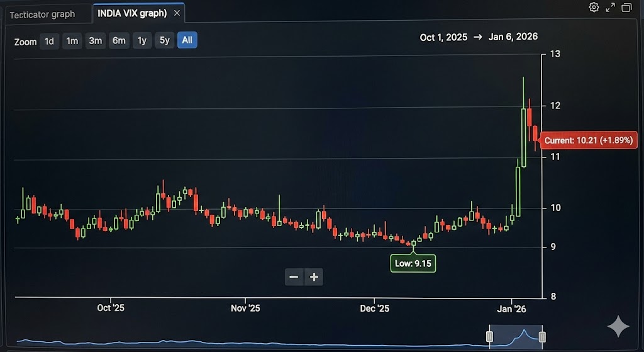This screenshot has width=644, height=352.
Task: Click the restore window icon
Action: point(626,8)
